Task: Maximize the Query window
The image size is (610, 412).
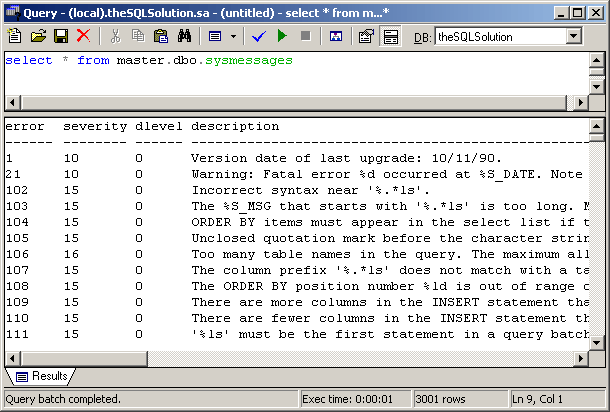Action: coord(578,13)
